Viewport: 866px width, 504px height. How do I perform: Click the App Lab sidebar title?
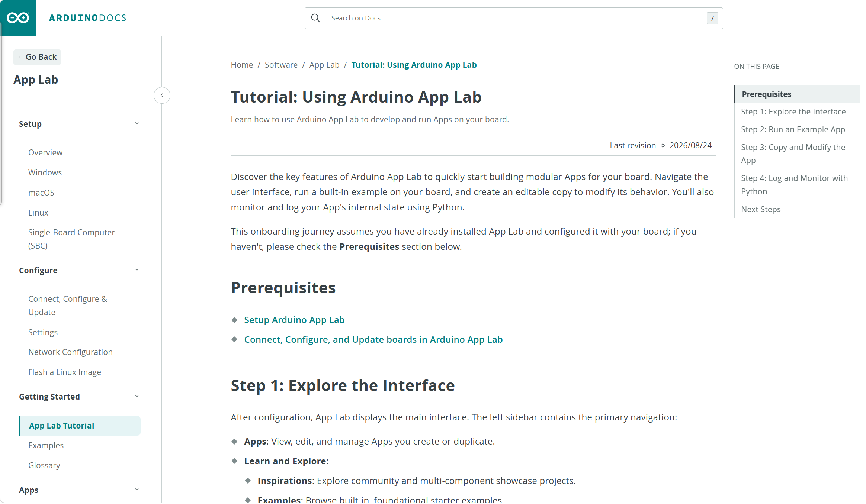tap(36, 80)
